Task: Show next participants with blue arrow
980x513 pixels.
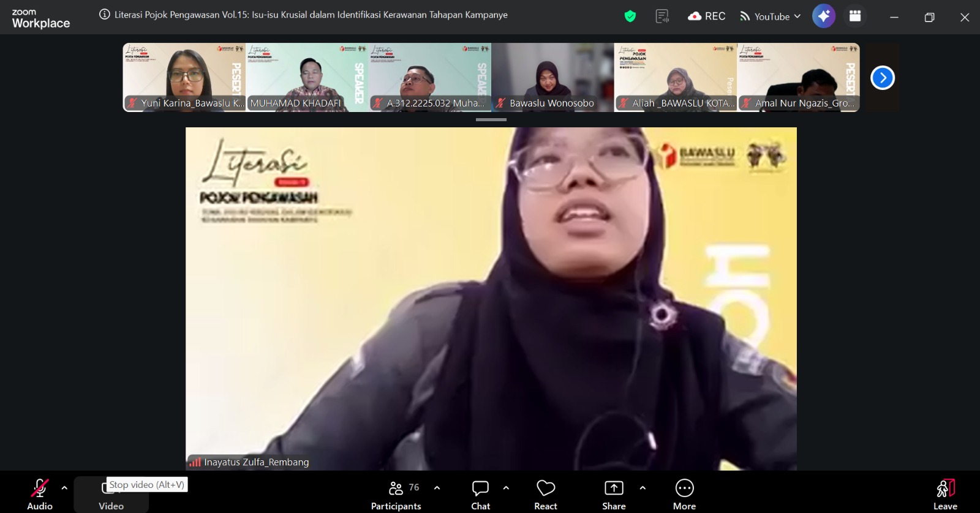Action: coord(883,78)
